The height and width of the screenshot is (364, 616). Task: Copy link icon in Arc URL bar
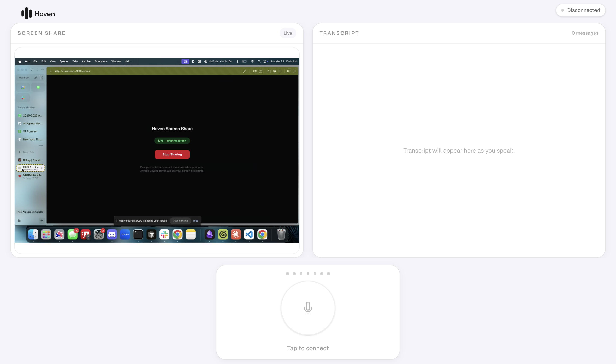(244, 71)
